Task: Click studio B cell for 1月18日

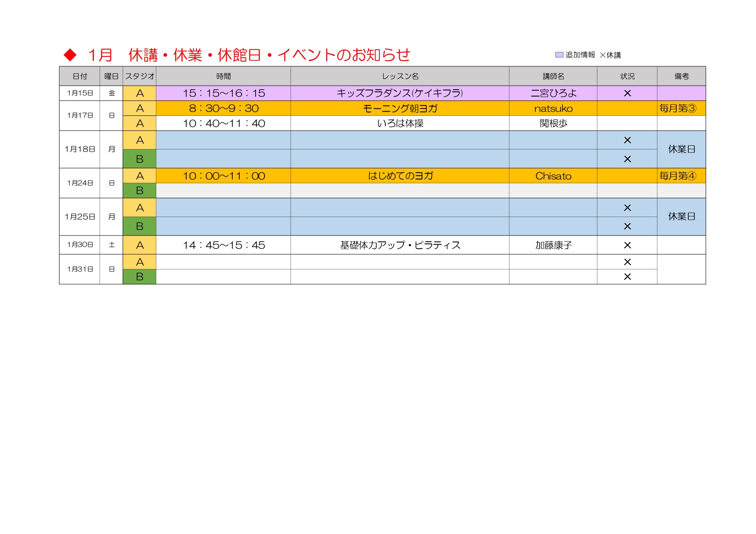Action: [x=140, y=159]
